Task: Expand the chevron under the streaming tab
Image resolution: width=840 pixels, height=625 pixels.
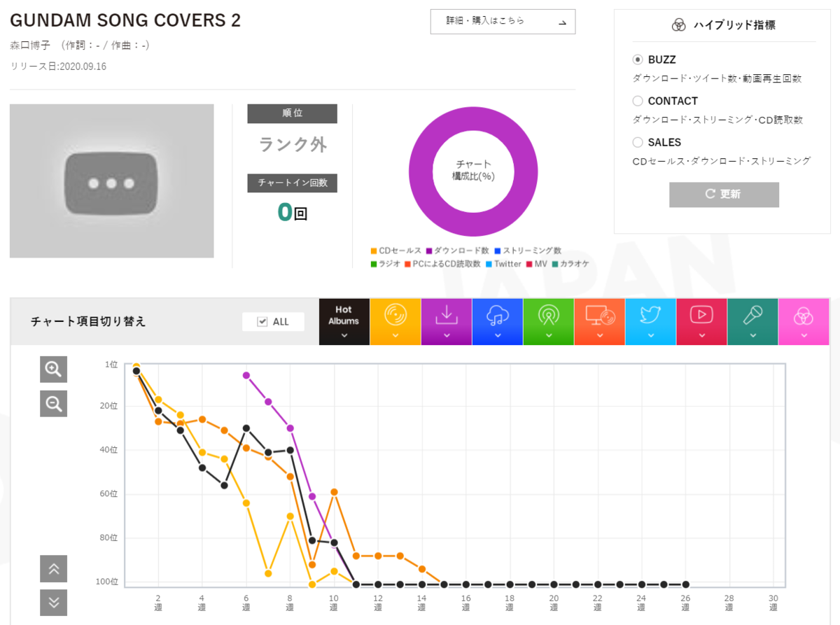Action: pyautogui.click(x=498, y=335)
